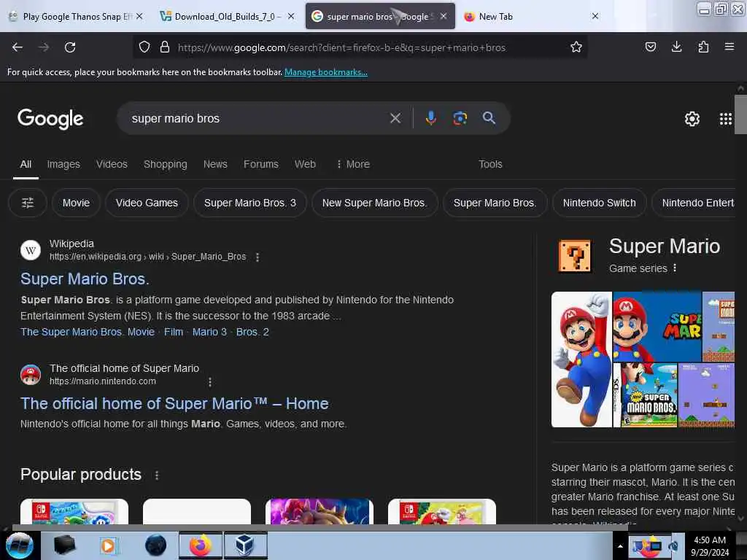Apply the Super Mario Bros. 3 chip
The height and width of the screenshot is (560, 747).
pyautogui.click(x=250, y=203)
